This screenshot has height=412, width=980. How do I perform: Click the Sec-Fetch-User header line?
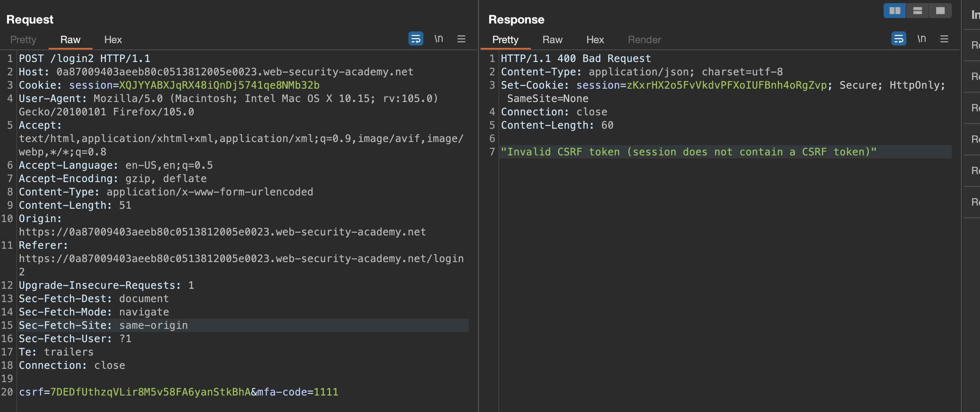75,339
